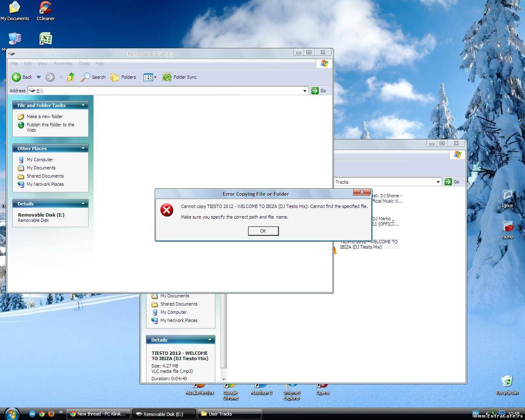
Task: Open the Recycle Bin desktop icon
Action: tap(507, 384)
